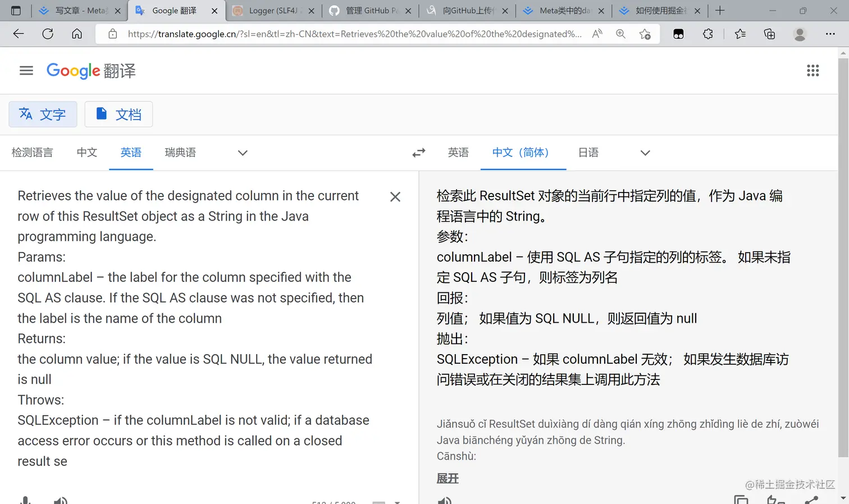Click the 展开 link under the pinyin
Viewport: 849px width, 504px height.
pos(448,479)
